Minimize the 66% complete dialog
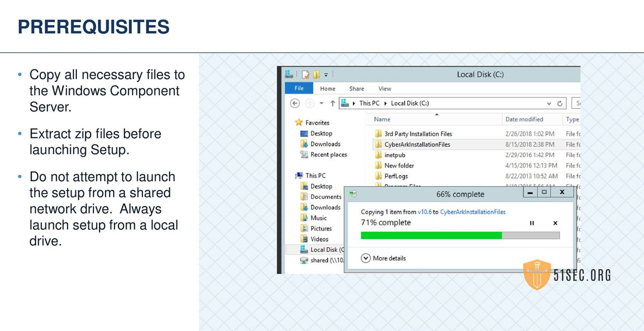Screen dimensions: 644x331 click(529, 192)
